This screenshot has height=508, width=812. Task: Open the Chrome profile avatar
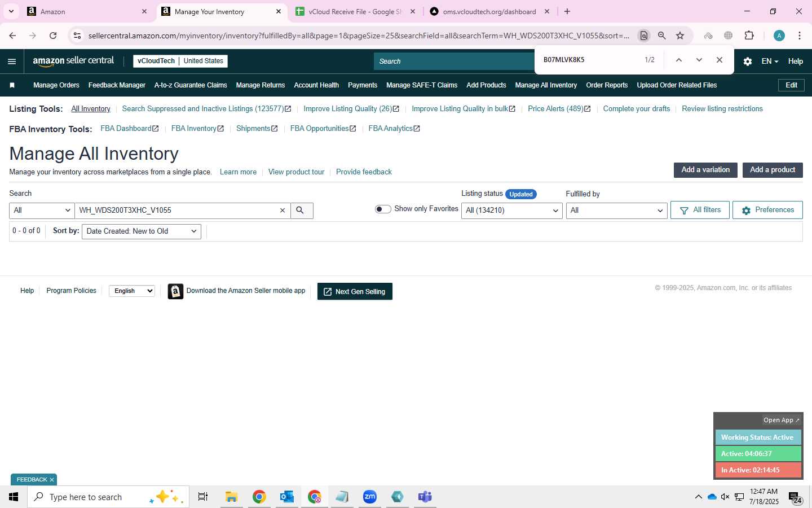[x=779, y=36]
